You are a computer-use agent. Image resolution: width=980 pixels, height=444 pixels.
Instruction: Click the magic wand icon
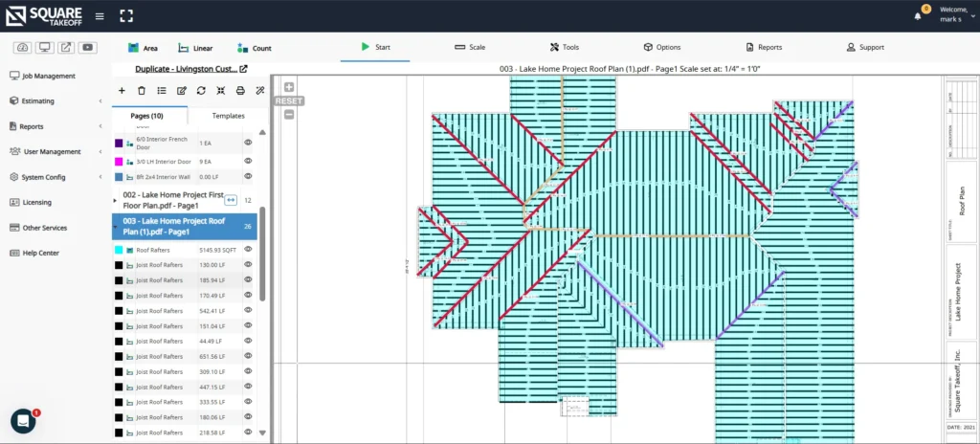260,91
